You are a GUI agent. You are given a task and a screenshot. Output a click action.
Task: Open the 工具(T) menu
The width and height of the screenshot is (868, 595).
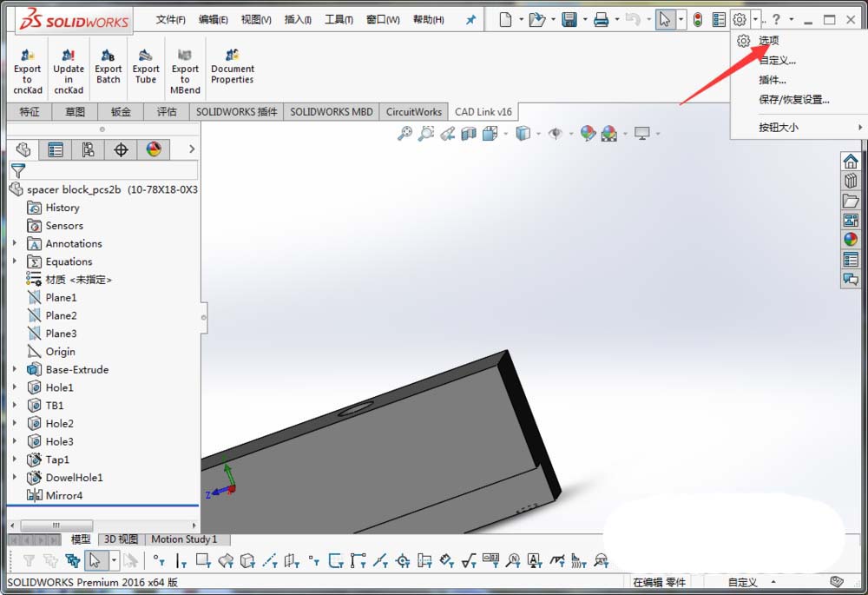339,20
